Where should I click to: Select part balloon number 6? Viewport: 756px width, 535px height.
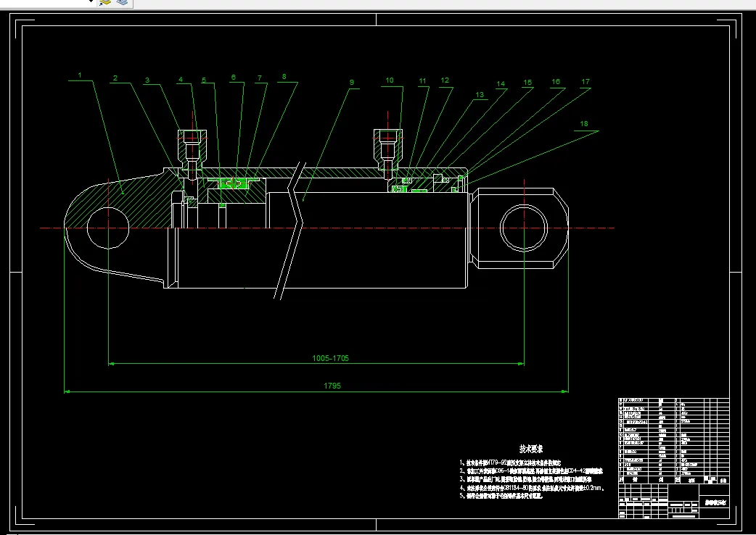(x=234, y=77)
